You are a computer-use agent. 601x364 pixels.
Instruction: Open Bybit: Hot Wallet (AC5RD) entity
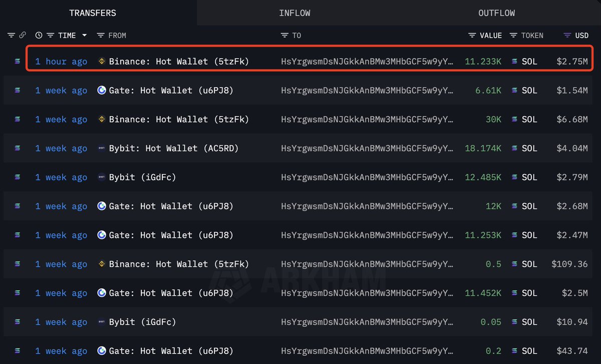click(x=174, y=149)
